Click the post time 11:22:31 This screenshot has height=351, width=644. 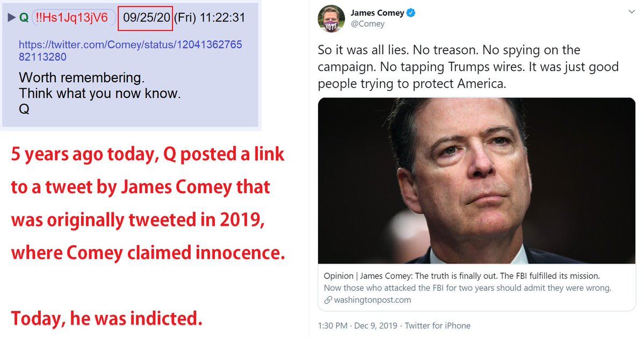pos(222,18)
